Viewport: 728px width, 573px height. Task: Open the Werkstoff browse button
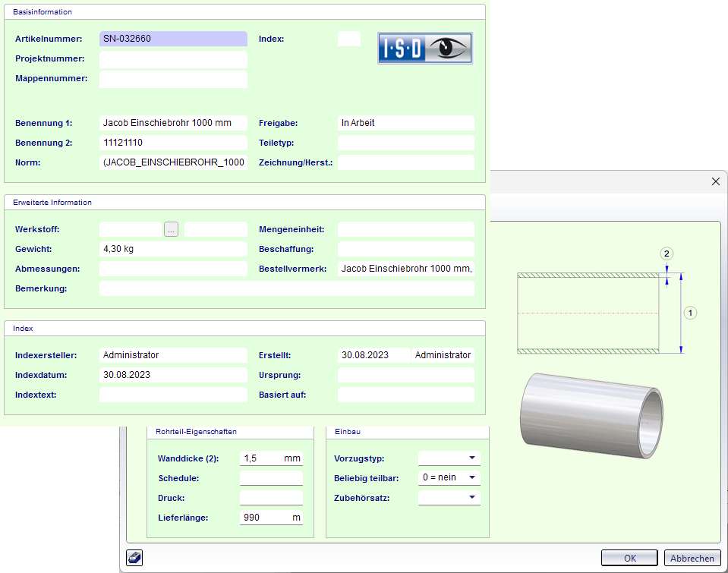[171, 229]
